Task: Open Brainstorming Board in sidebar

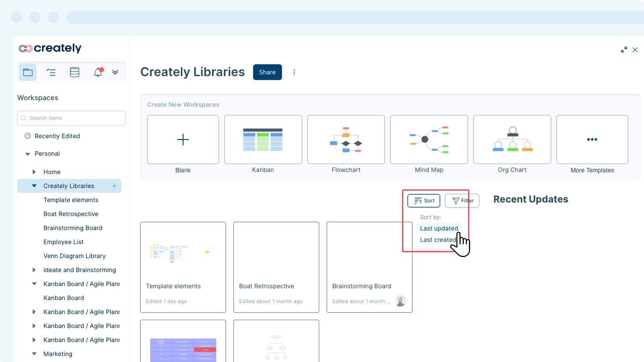Action: [x=73, y=228]
